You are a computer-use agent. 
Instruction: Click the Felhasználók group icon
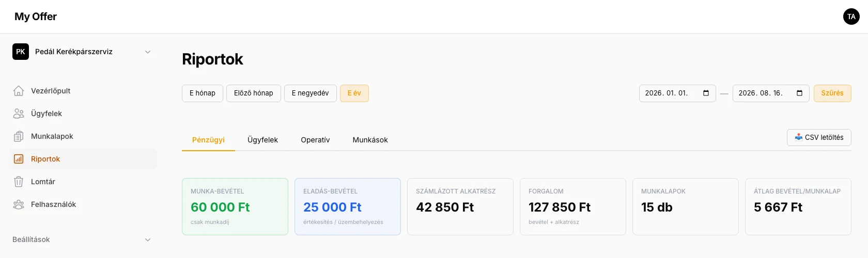tap(19, 204)
